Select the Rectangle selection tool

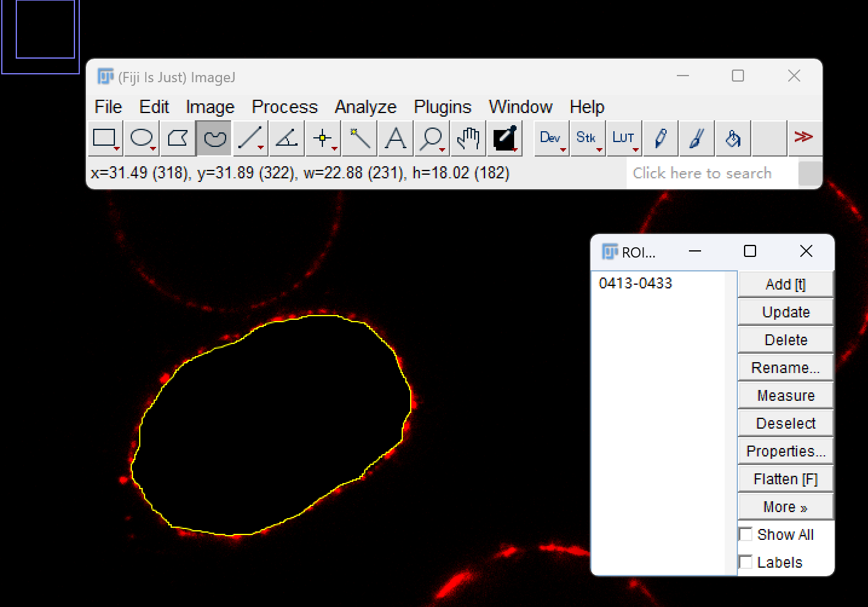(x=105, y=138)
